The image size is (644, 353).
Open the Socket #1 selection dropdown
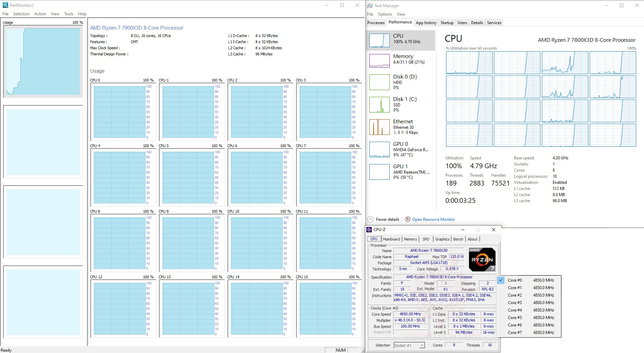409,346
